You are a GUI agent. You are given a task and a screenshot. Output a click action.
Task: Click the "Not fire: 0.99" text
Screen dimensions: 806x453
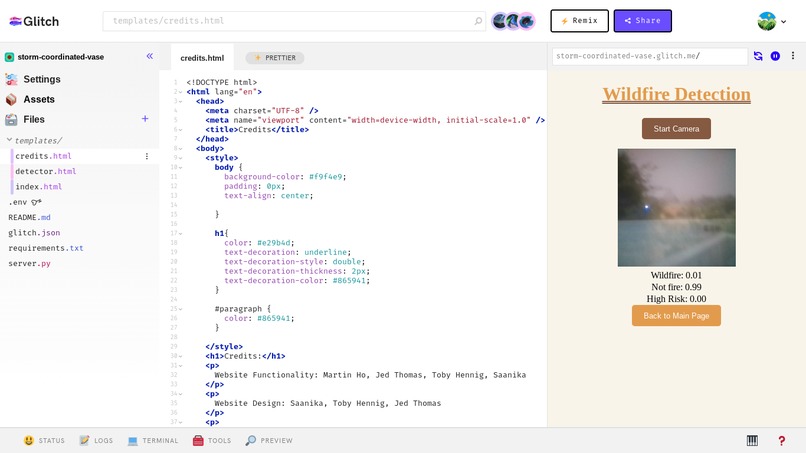click(676, 287)
